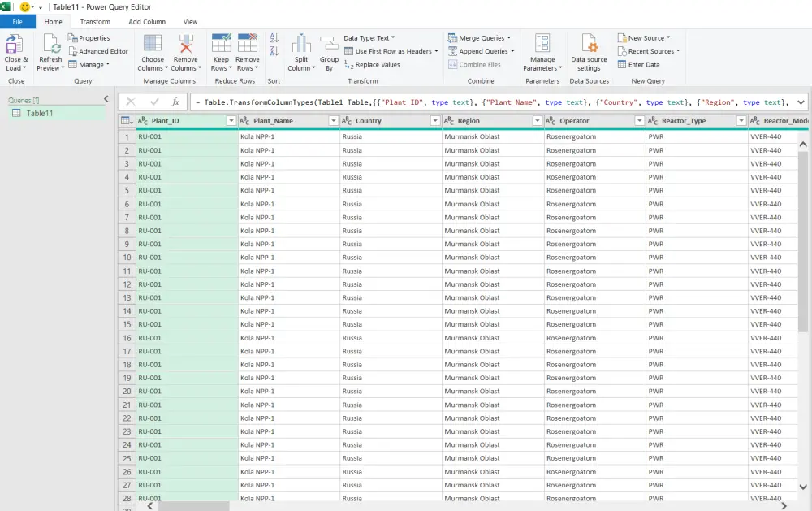Switch to the Add Column tab
Viewport: 812px width, 511px height.
(147, 22)
